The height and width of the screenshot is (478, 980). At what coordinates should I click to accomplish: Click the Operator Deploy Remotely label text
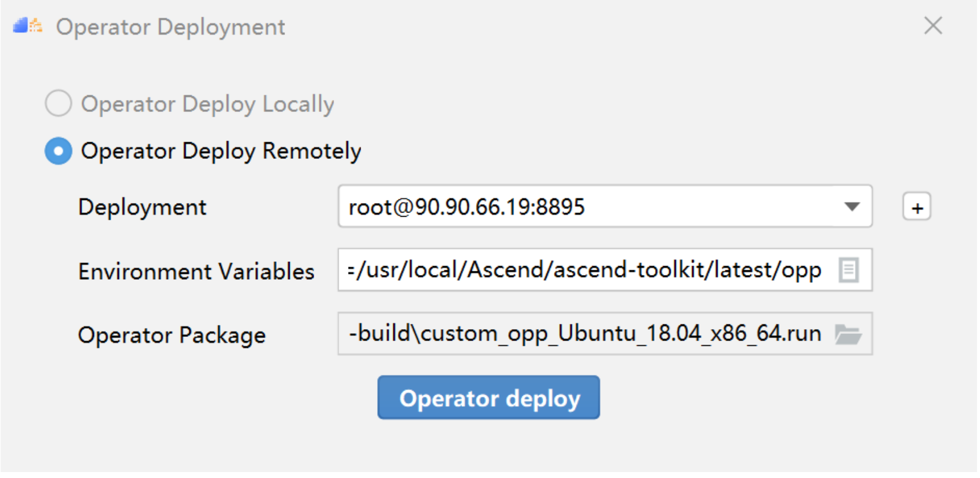(221, 151)
